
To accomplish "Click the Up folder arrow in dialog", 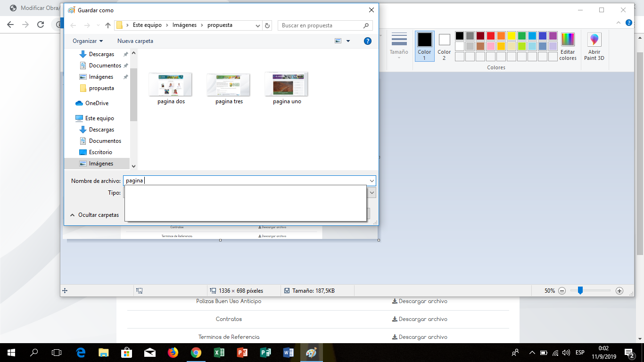I will tap(108, 25).
